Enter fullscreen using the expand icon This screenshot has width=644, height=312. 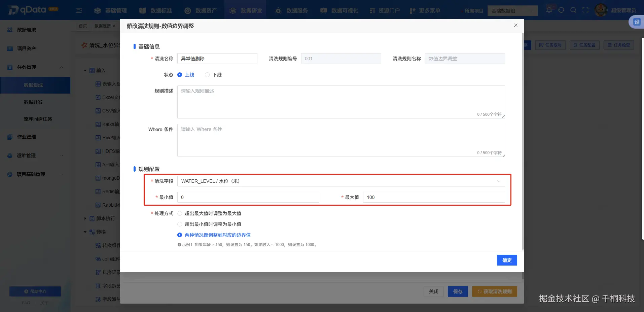[586, 10]
